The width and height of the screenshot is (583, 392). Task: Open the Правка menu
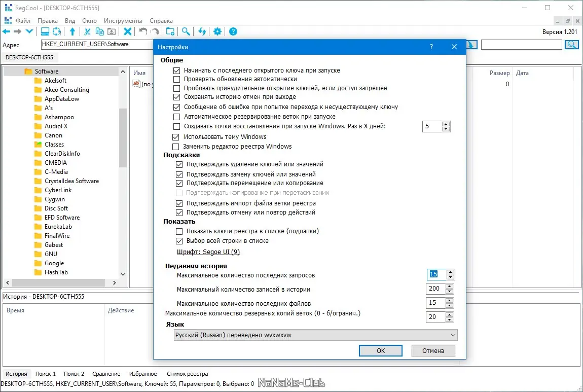(48, 21)
